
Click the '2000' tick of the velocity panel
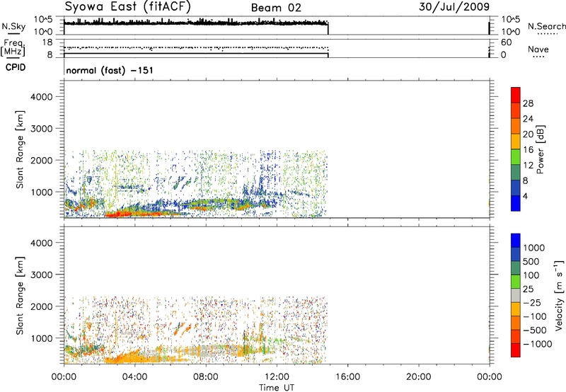coord(42,306)
